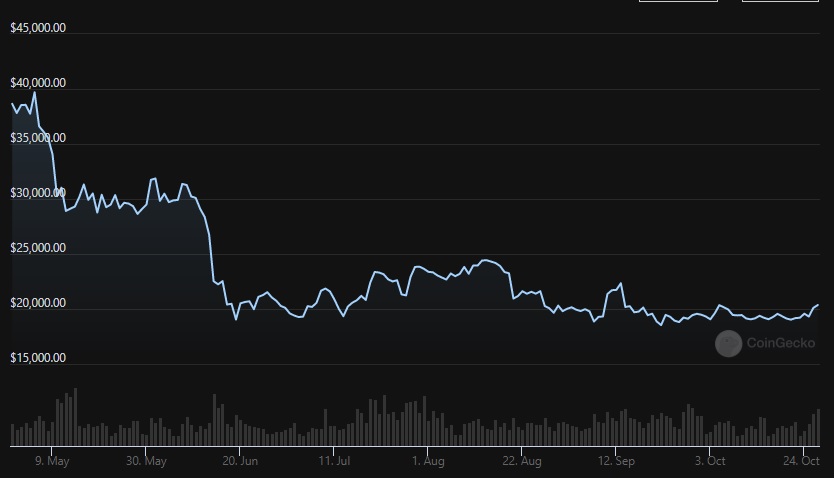Click the $45,000.00 price axis label
The width and height of the screenshot is (835, 481).
38,28
